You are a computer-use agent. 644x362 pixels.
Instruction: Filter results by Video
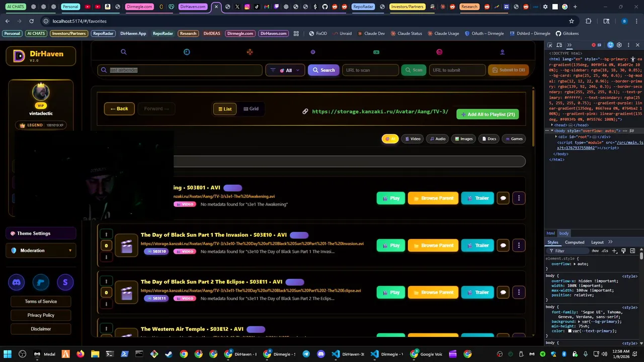[x=412, y=139]
